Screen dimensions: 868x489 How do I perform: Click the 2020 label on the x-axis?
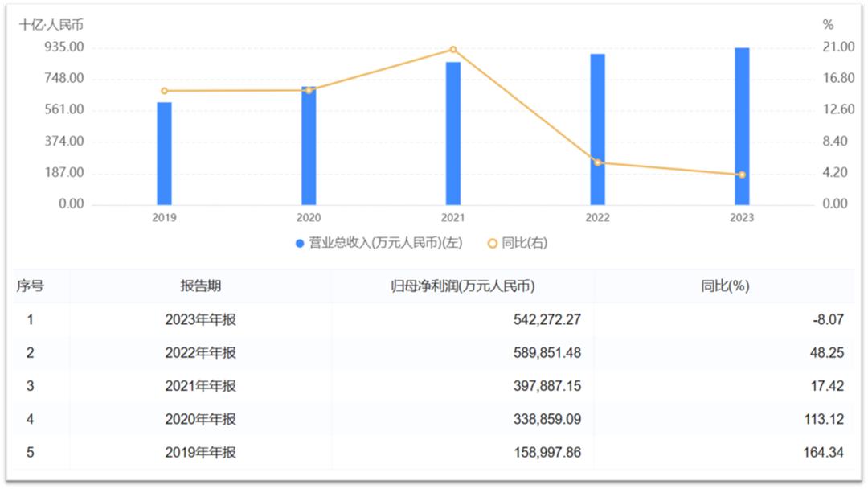click(x=309, y=218)
